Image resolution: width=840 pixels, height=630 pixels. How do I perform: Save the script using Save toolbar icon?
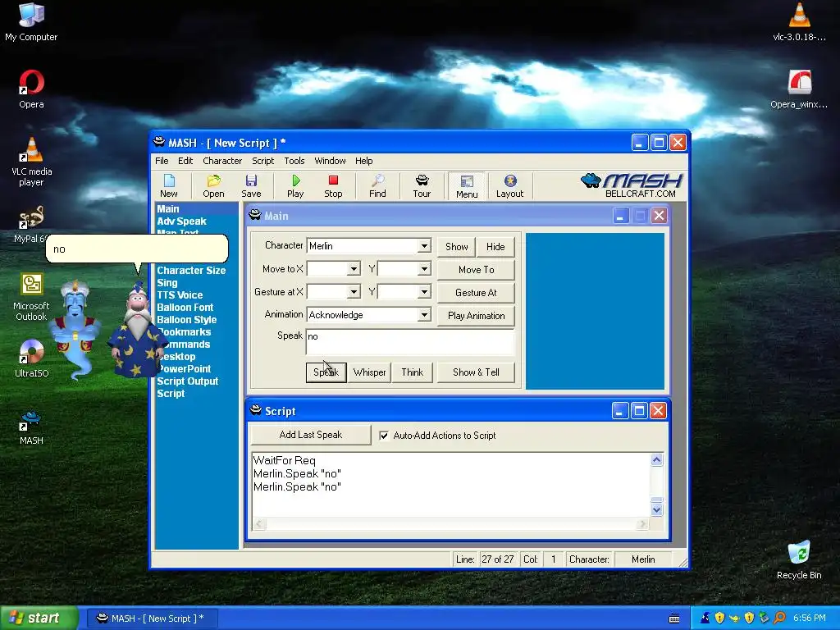point(251,186)
